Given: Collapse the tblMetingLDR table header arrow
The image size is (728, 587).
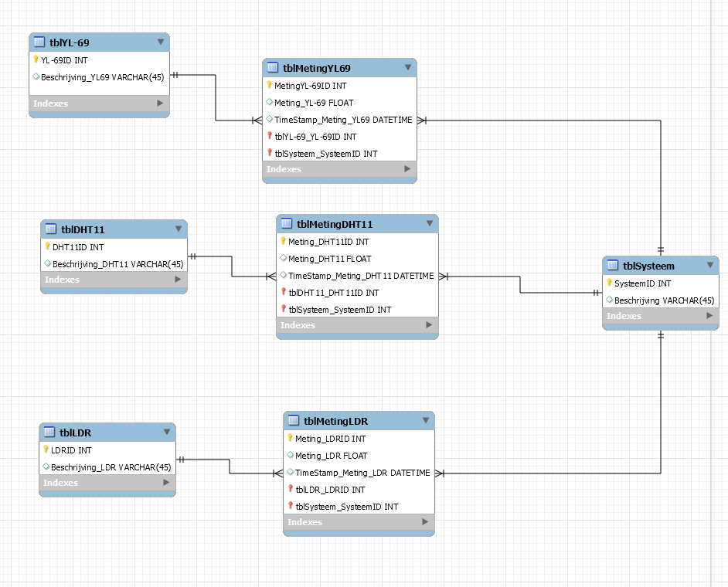Looking at the screenshot, I should pyautogui.click(x=426, y=420).
